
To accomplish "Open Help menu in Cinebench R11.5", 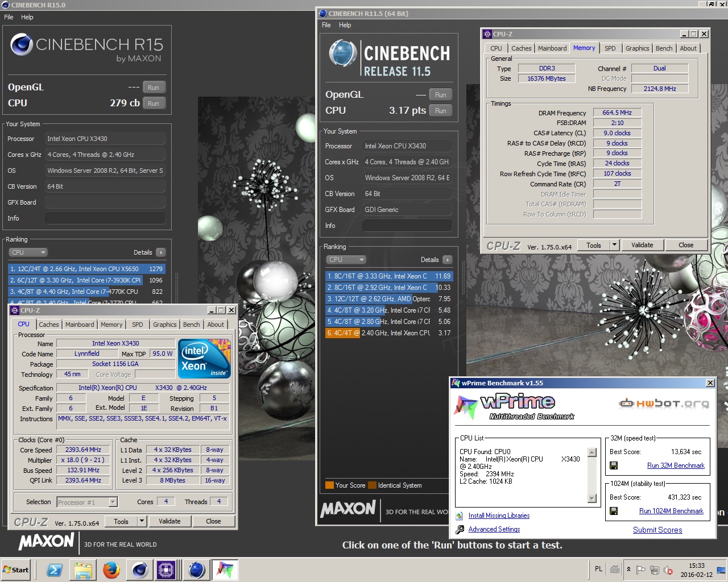I will click(x=345, y=25).
